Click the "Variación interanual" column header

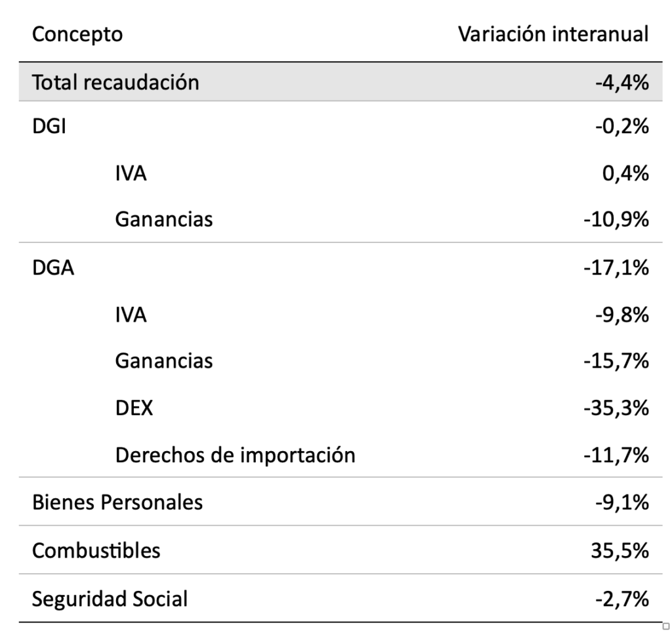(x=553, y=34)
